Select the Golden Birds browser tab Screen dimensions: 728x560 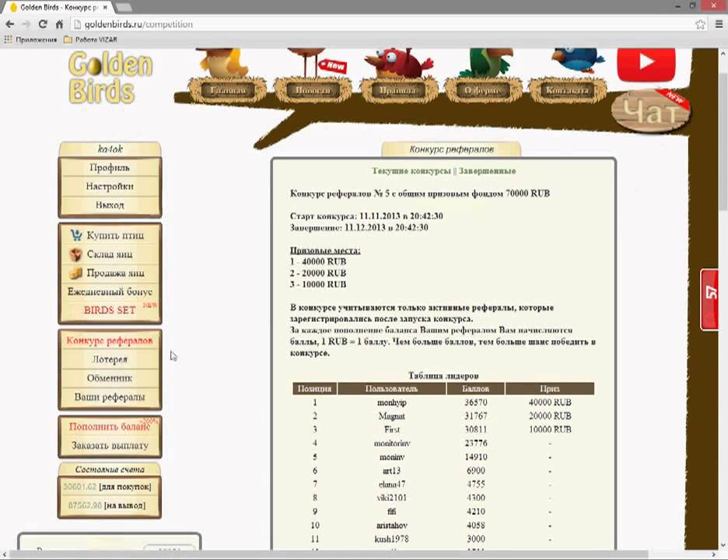point(58,7)
